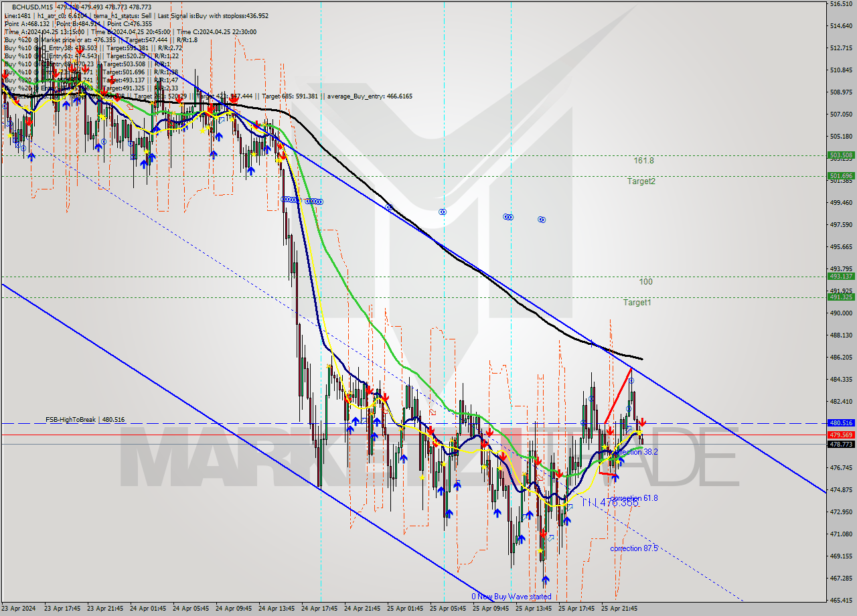Click the 'correction 61.8' label
Screen dimensions: 857x616
[634, 498]
